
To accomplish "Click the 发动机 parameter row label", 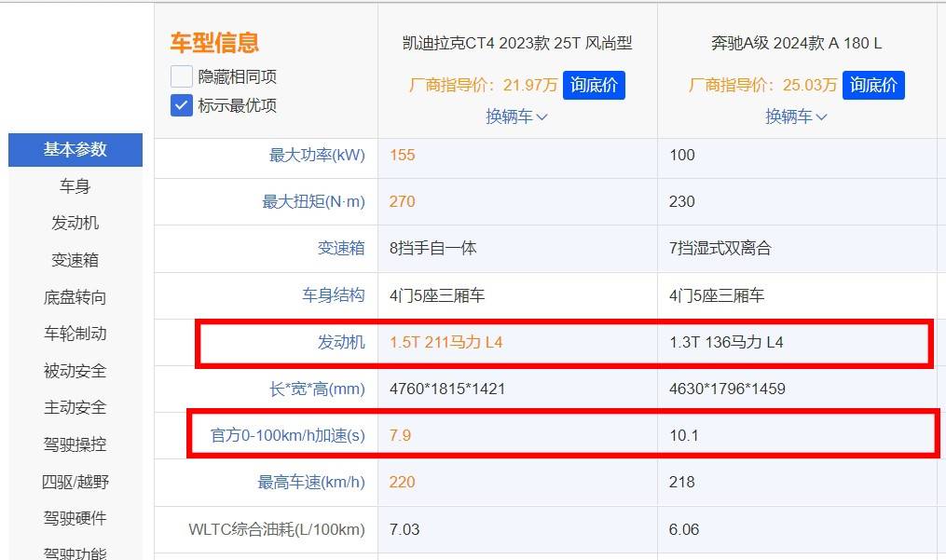I will coord(341,342).
